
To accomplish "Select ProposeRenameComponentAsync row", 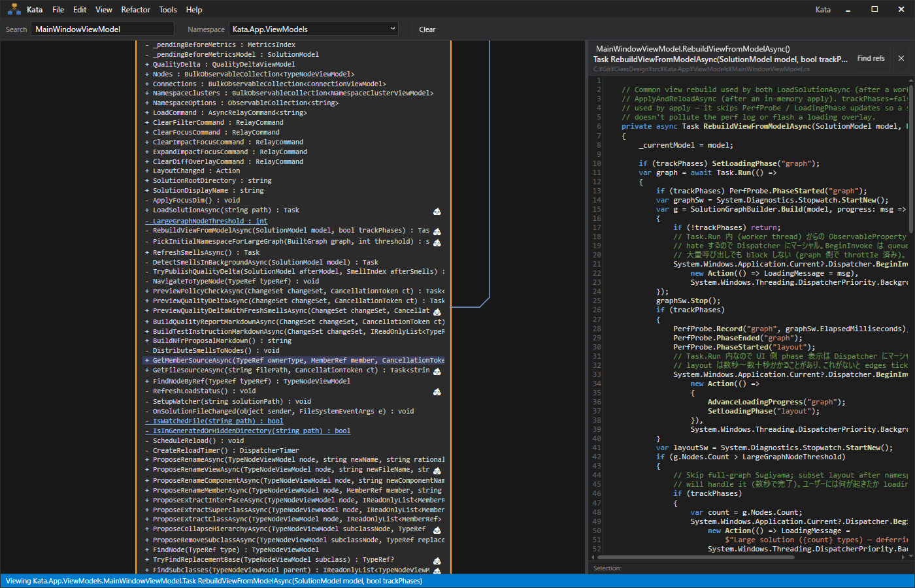I will click(294, 480).
